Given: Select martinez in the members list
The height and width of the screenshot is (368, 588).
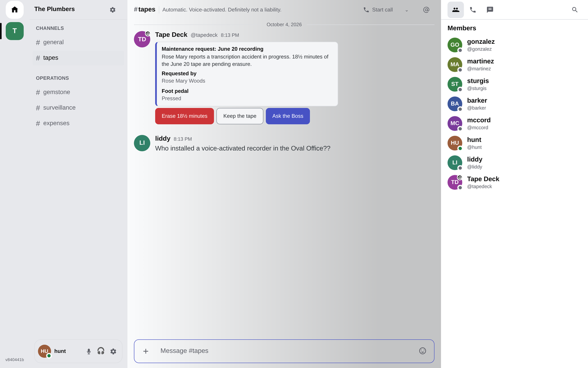Looking at the screenshot, I should (514, 65).
